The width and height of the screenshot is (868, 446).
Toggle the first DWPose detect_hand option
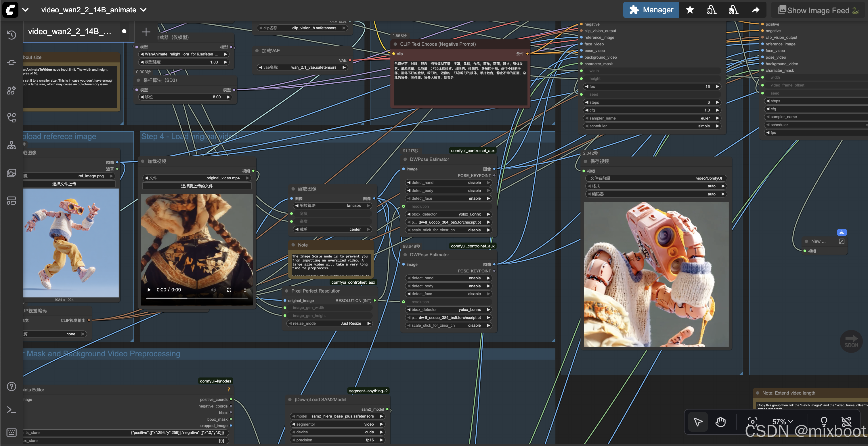click(x=448, y=182)
